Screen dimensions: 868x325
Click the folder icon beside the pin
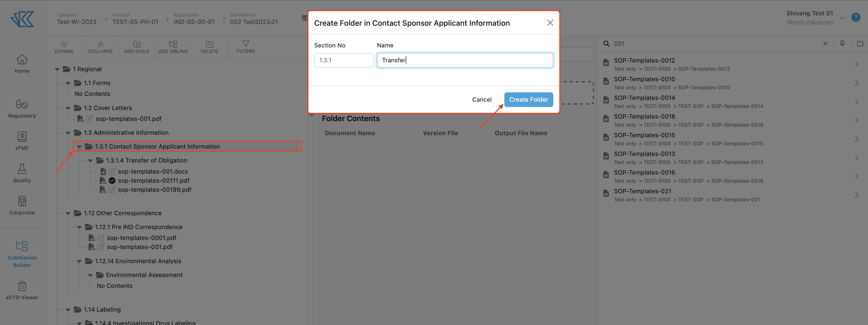click(860, 43)
